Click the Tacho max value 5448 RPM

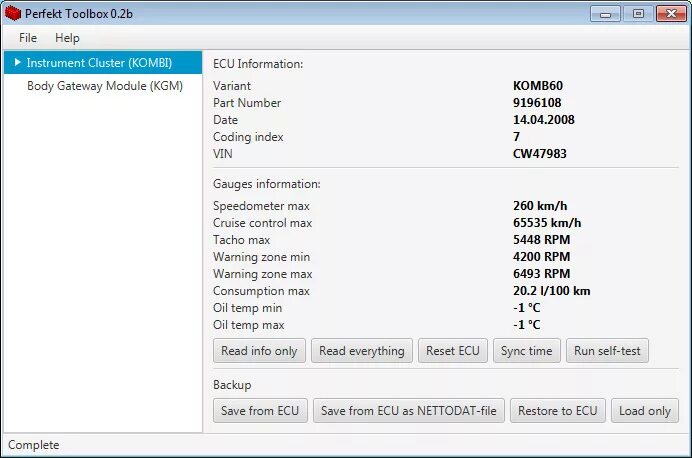(x=542, y=240)
